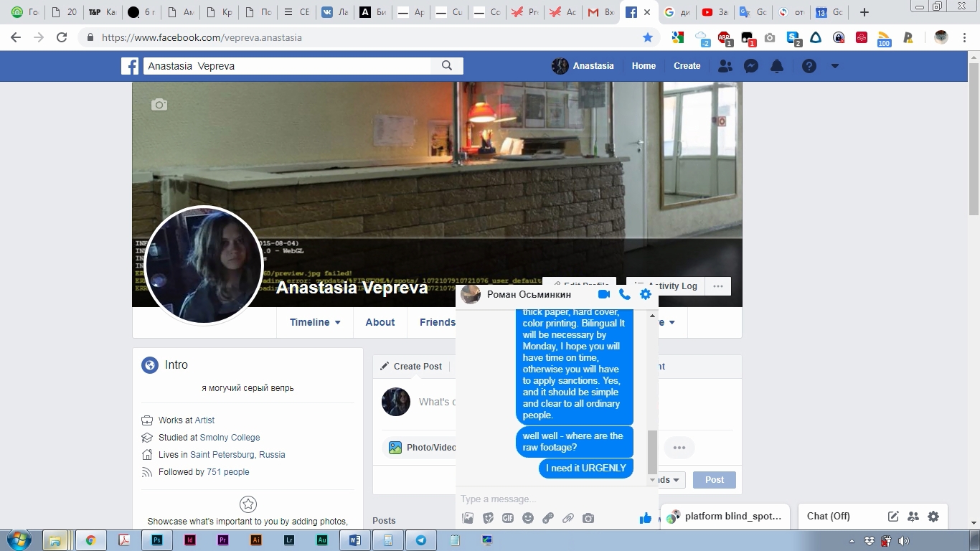Open the Chat (Off) panel
The width and height of the screenshot is (980, 551).
coord(829,516)
